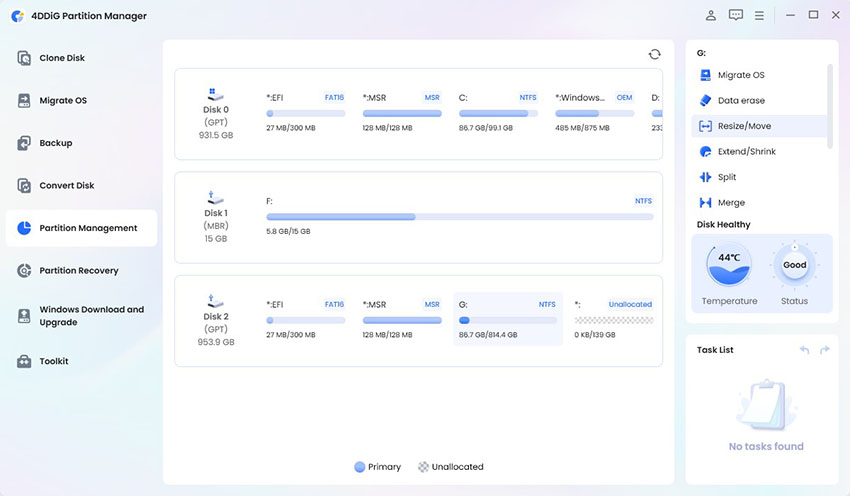Select the G: partition on Disk 2
The width and height of the screenshot is (850, 496).
tap(508, 320)
